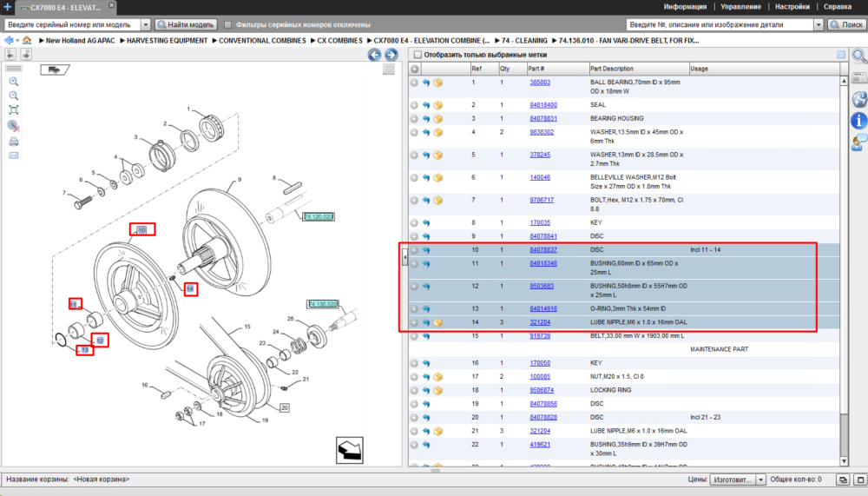Open the search magnifier in right sidebar

[x=859, y=56]
